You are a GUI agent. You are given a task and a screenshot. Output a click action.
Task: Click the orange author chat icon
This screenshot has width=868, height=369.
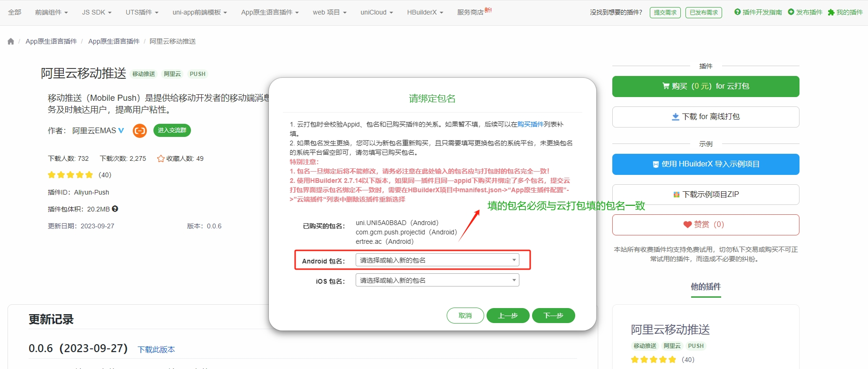click(x=140, y=130)
